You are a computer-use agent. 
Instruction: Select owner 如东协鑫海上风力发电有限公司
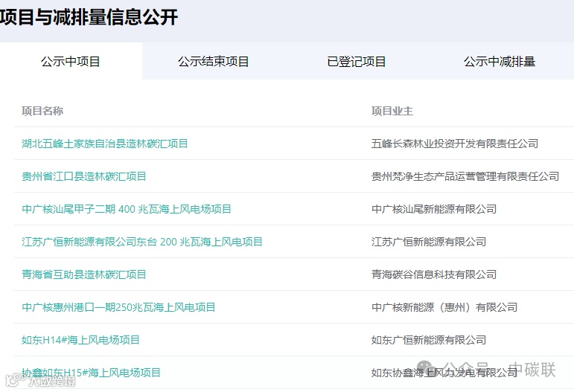tap(444, 373)
